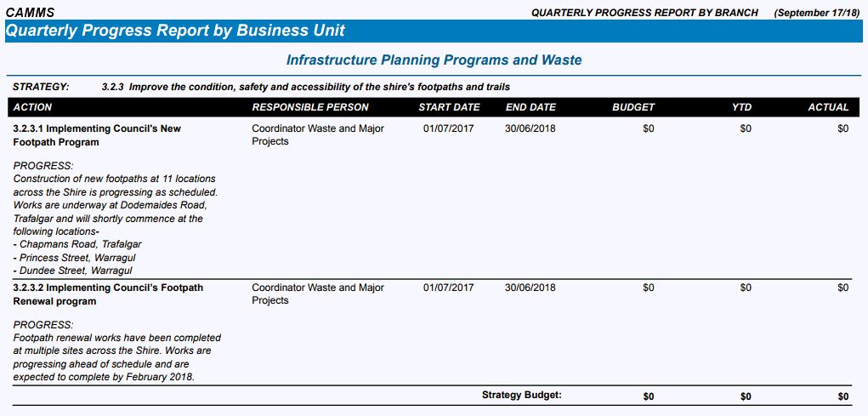The width and height of the screenshot is (868, 416).
Task: Click the Chapmans Road, Trafalgar list entry
Action: pyautogui.click(x=77, y=244)
